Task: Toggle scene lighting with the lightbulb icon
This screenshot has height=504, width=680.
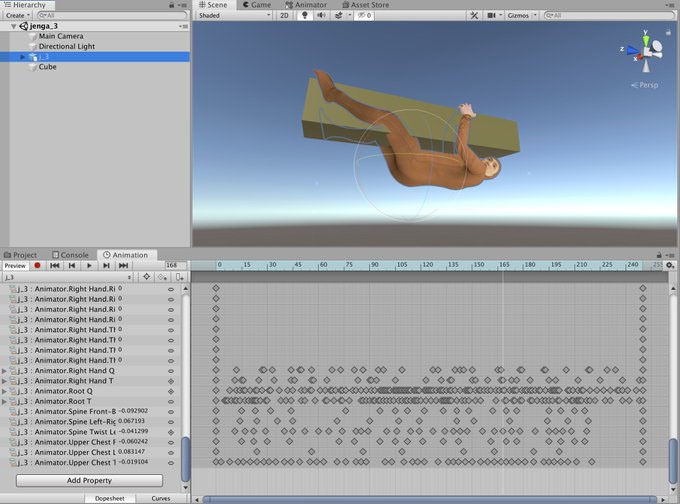Action: point(305,16)
